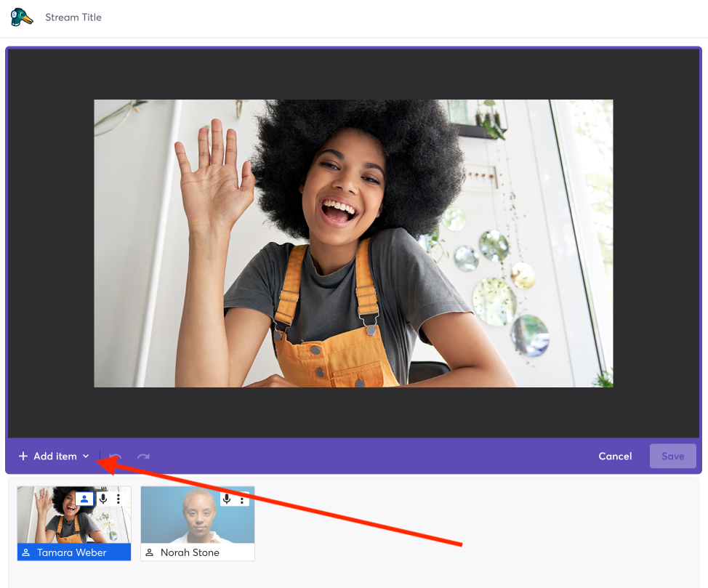Click the person icon beside Tamara Weber's name
Viewport: 708px width, 588px height.
click(x=25, y=552)
